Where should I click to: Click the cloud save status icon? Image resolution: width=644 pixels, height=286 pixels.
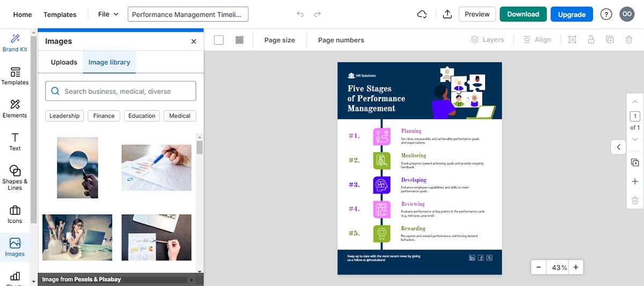422,14
